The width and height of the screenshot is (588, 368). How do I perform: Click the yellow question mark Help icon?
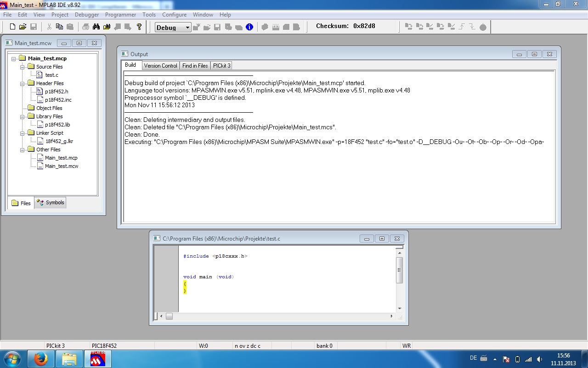pyautogui.click(x=139, y=27)
